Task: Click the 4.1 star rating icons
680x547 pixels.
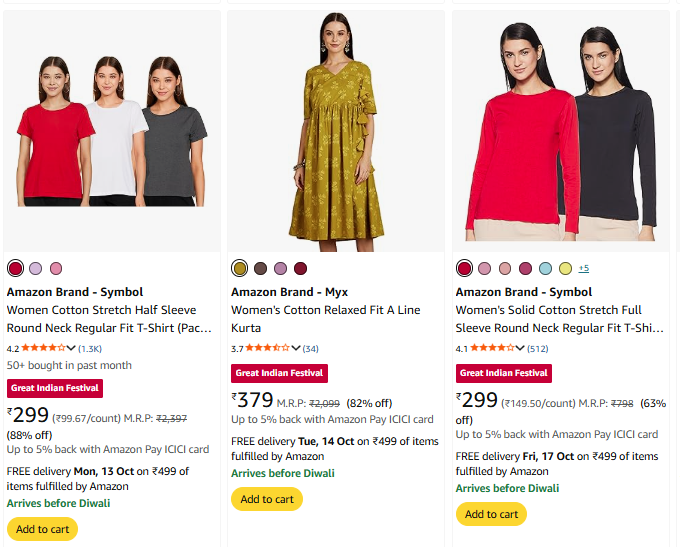Action: coord(491,348)
